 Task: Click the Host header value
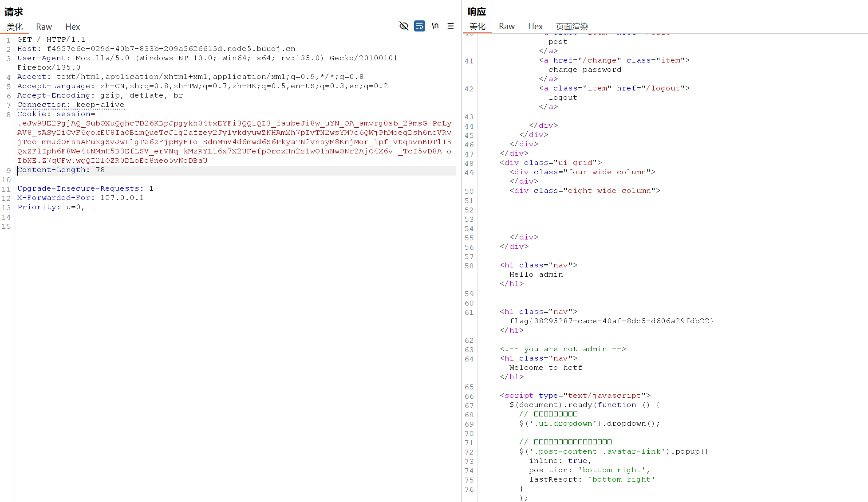coord(171,49)
